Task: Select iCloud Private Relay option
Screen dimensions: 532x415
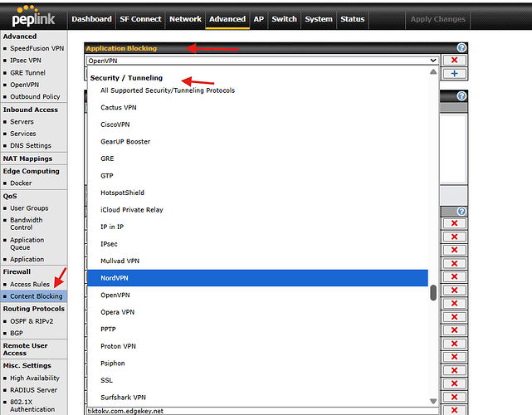Action: [257, 210]
